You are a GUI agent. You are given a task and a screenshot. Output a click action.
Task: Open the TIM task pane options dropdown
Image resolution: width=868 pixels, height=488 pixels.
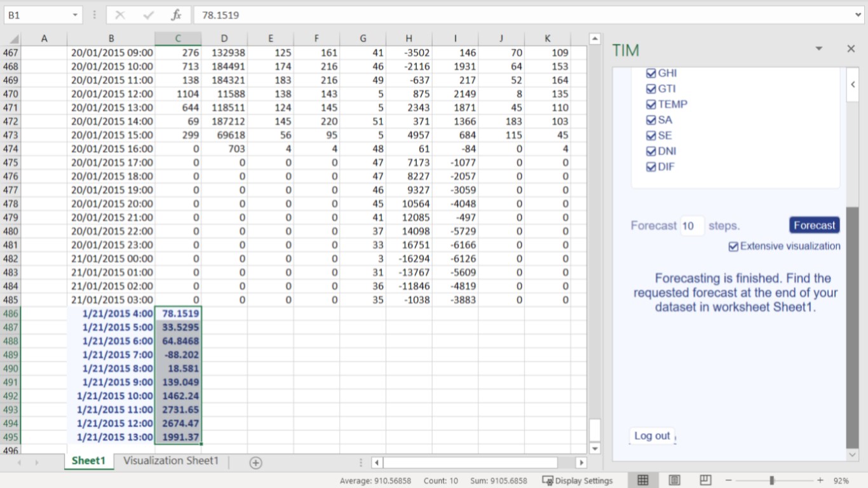819,49
